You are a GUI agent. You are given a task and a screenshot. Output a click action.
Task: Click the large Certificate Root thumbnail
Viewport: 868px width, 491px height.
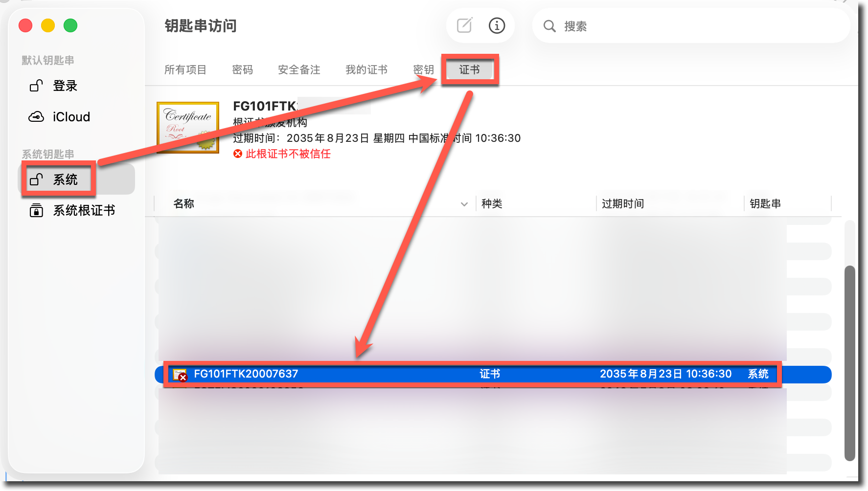(x=188, y=128)
